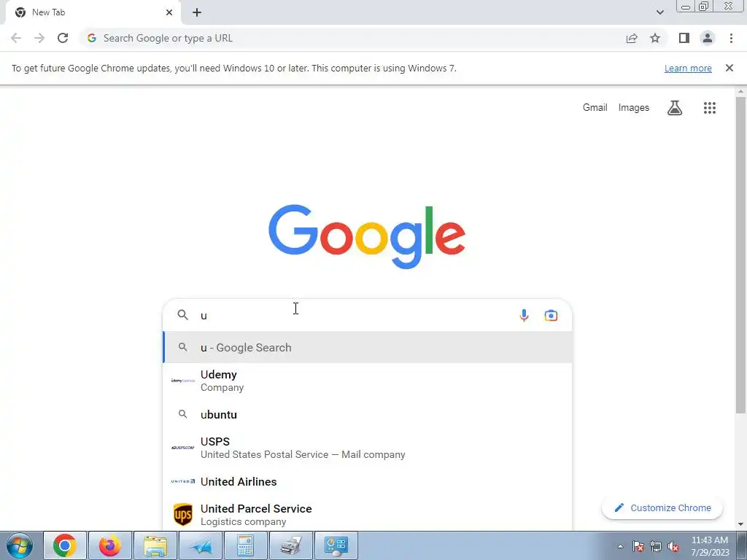Open Chrome's three-dot menu
Screen dimensions: 747x560
(x=731, y=38)
